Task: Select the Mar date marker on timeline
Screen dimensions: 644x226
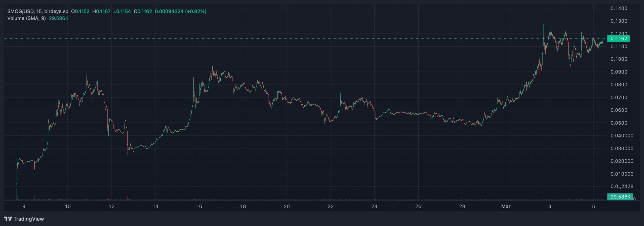Action: (x=506, y=206)
